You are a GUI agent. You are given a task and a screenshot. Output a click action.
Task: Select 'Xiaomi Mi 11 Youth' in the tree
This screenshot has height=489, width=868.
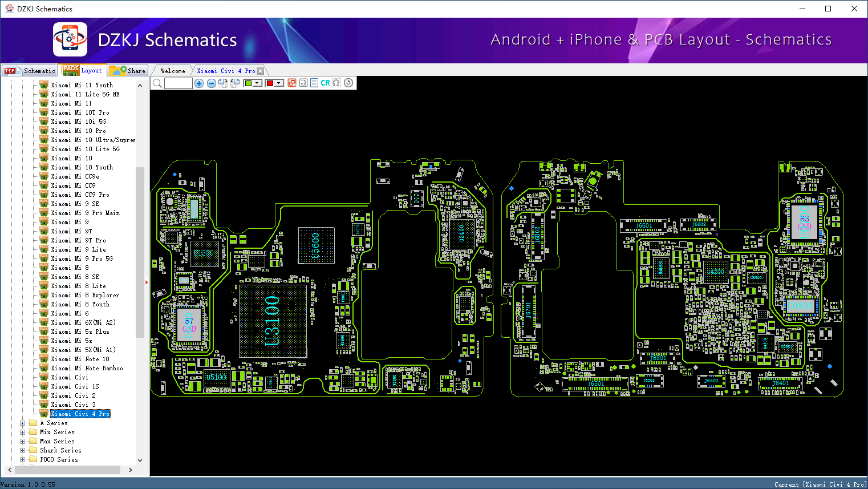(82, 85)
